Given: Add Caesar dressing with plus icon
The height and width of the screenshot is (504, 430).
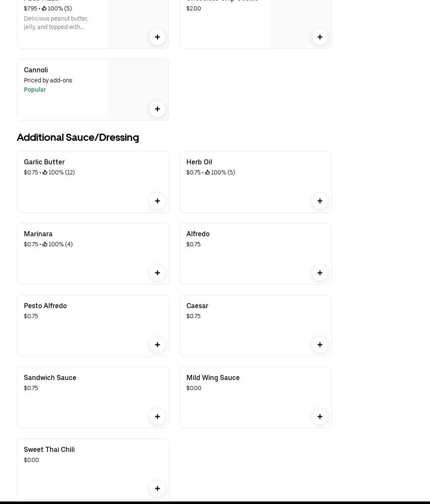Looking at the screenshot, I should click(320, 345).
